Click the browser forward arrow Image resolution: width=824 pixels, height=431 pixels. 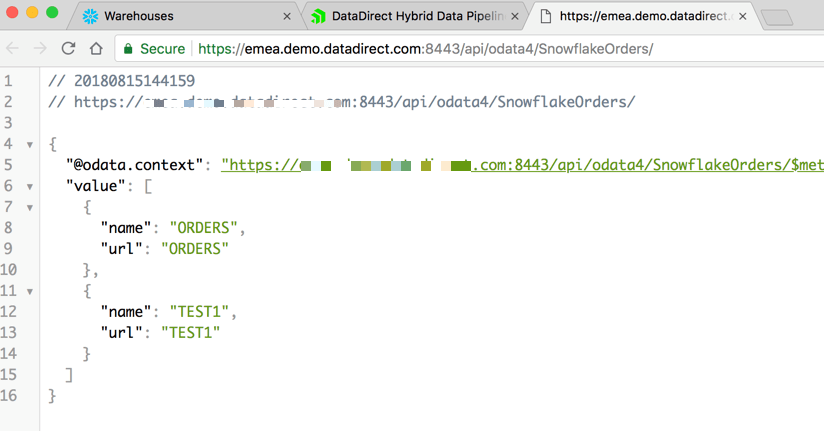(x=40, y=49)
